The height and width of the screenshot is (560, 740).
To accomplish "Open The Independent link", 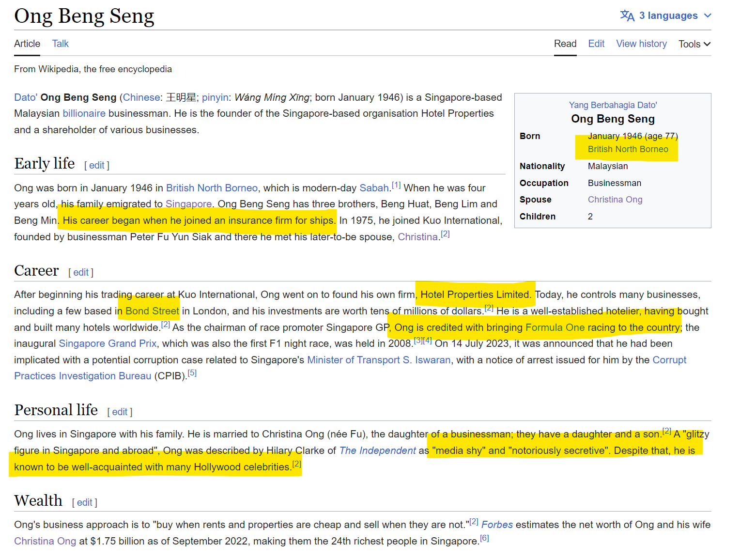I will [378, 451].
